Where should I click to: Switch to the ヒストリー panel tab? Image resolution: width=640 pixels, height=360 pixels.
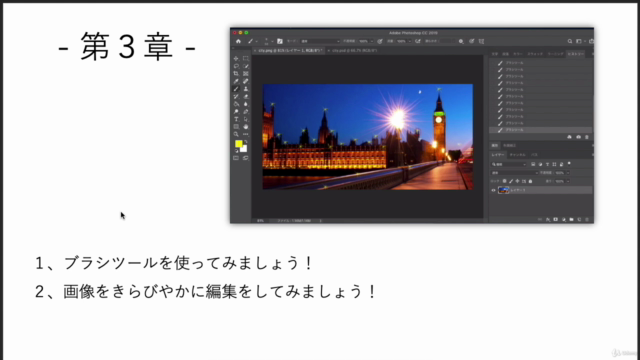click(x=576, y=54)
